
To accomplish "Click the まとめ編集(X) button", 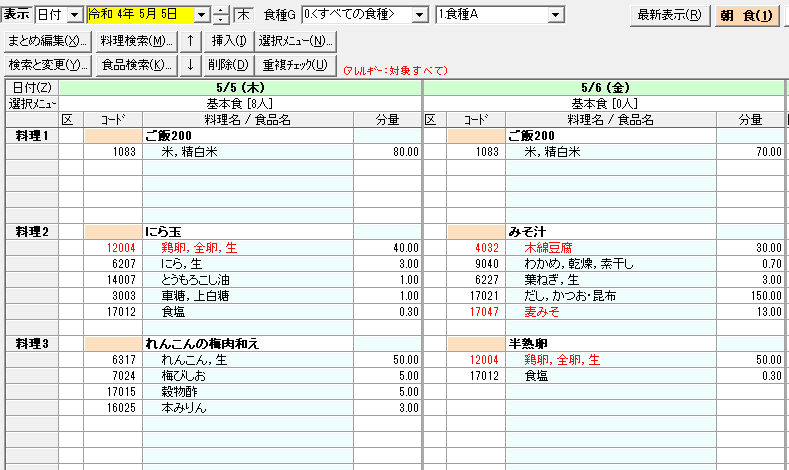I will click(48, 41).
